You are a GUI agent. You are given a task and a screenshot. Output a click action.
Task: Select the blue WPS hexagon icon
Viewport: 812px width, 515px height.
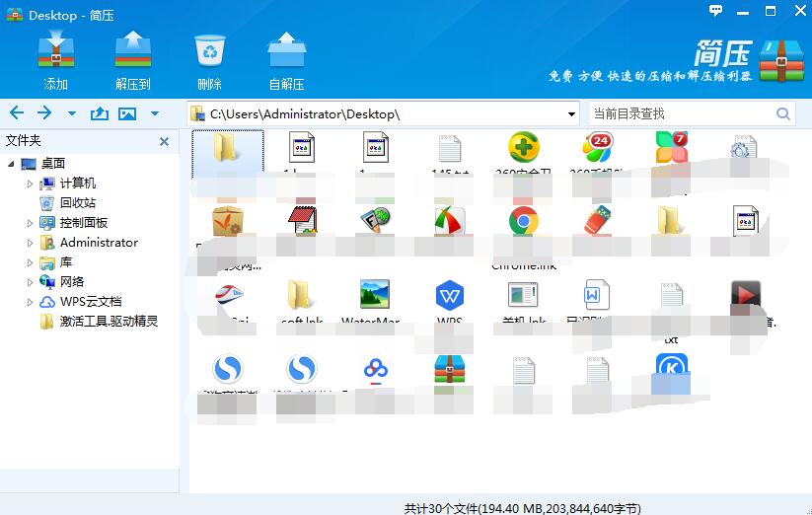449,295
